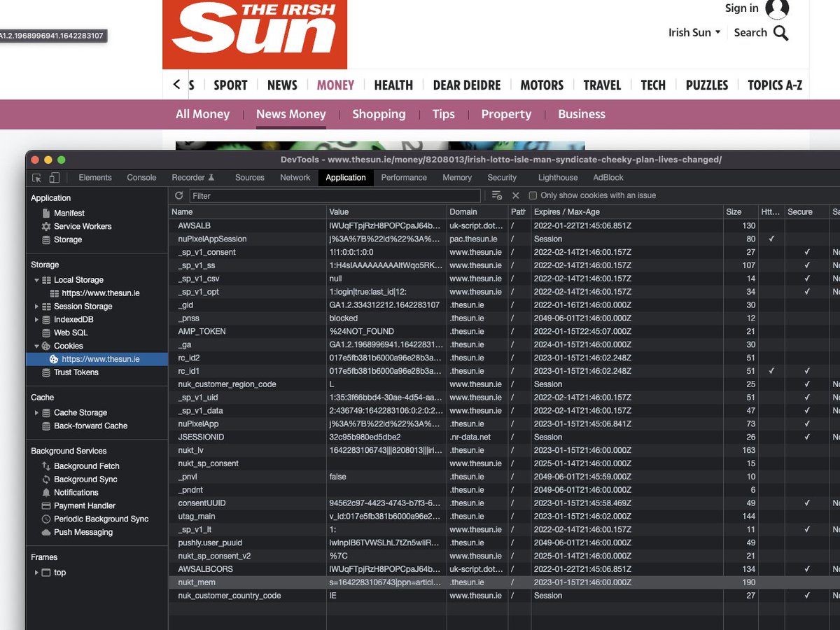Select the nuk_customer_country_code cookie

(x=229, y=596)
